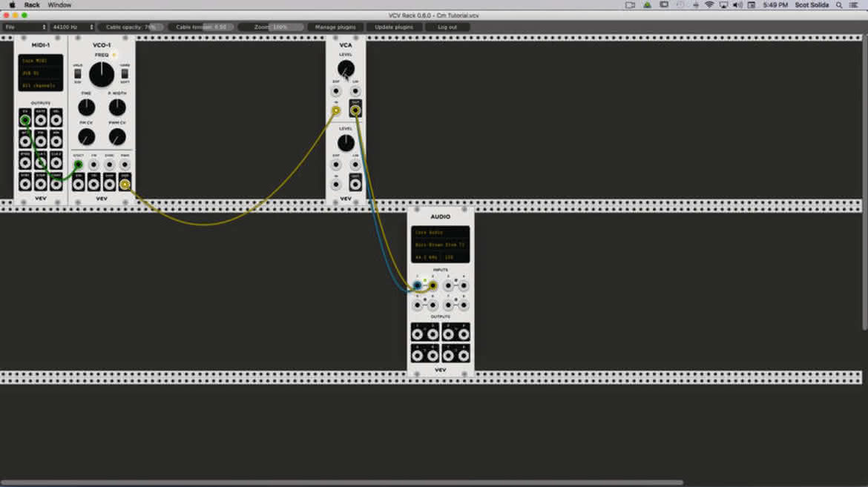This screenshot has width=868, height=487.
Task: Toggle the HARD/SOFT sync switch on VCO-1
Action: 125,73
